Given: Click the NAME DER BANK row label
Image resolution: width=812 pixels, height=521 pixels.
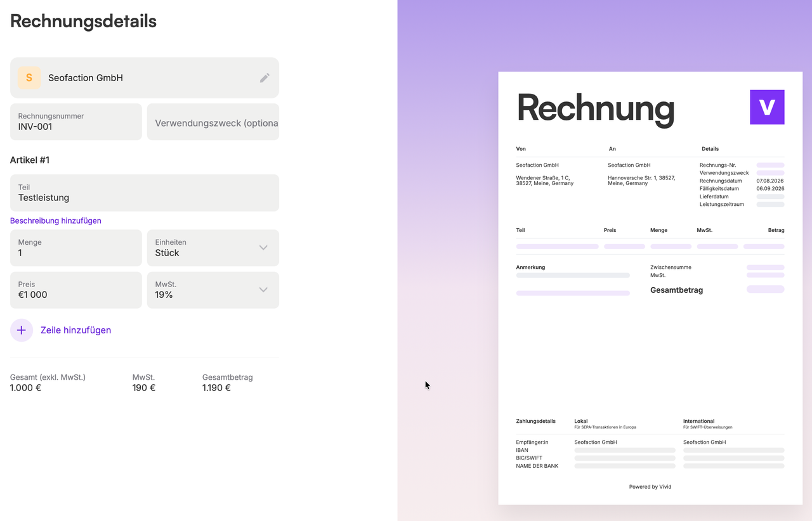Looking at the screenshot, I should click(x=537, y=466).
